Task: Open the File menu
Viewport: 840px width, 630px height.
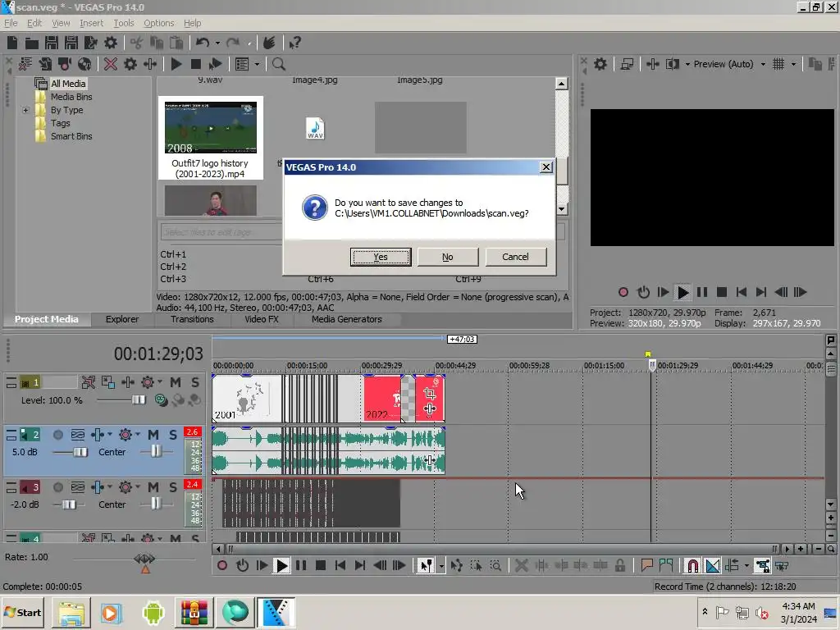Action: click(x=11, y=23)
